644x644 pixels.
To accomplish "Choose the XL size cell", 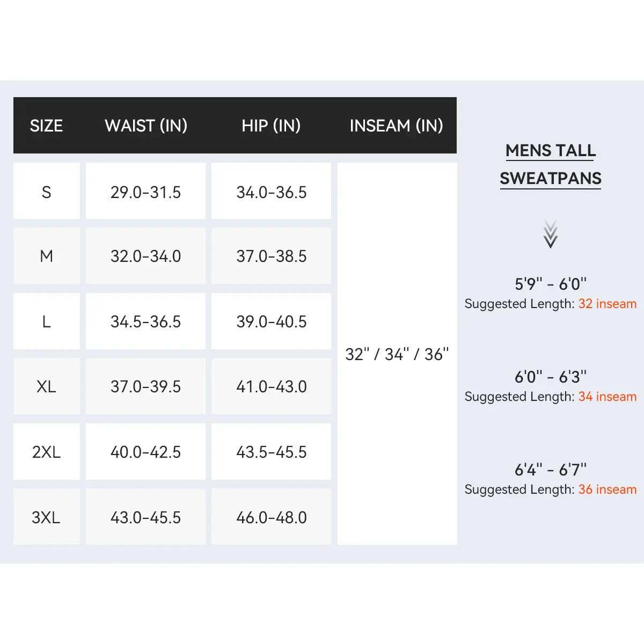I will pos(47,386).
